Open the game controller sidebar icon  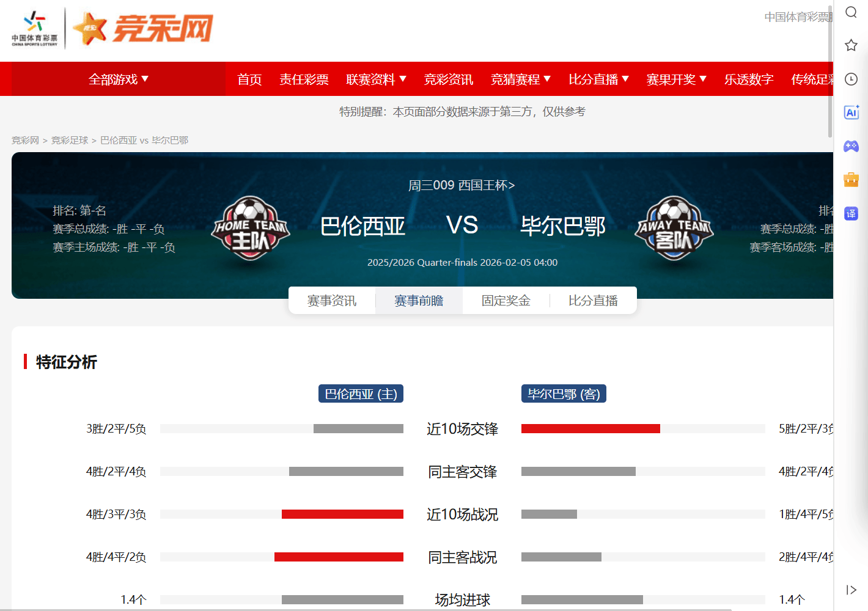(x=851, y=146)
